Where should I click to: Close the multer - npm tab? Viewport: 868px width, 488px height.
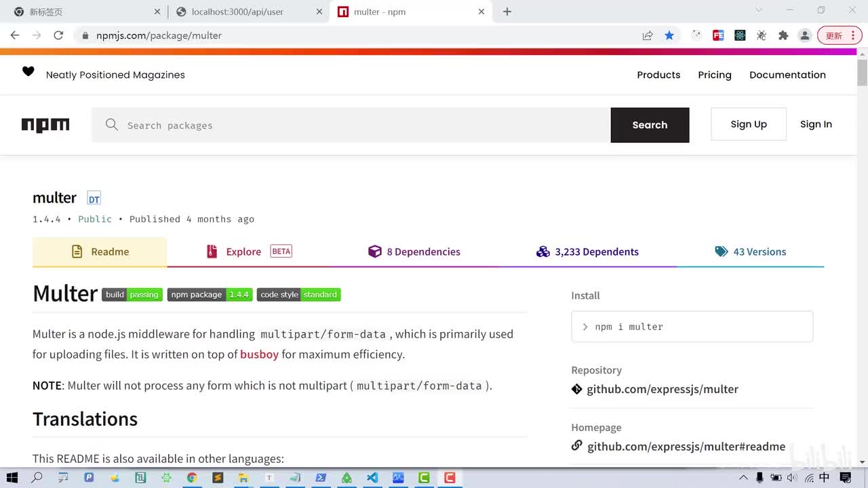[482, 12]
